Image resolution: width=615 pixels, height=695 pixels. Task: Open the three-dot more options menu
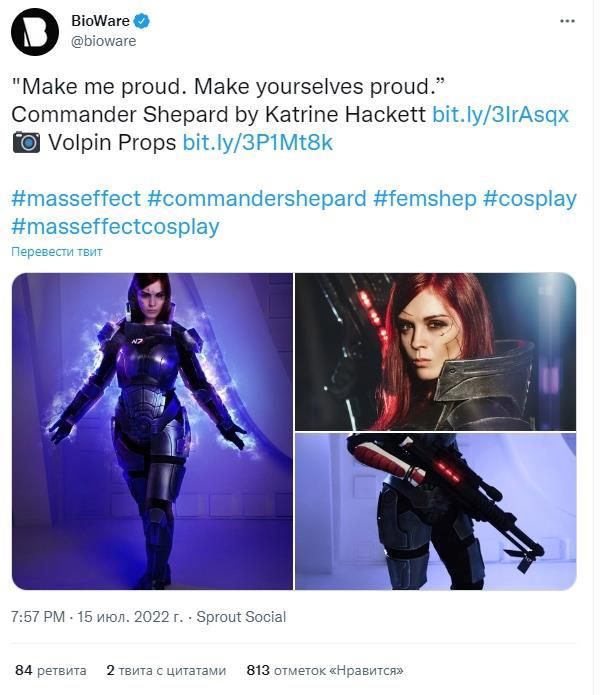click(568, 20)
